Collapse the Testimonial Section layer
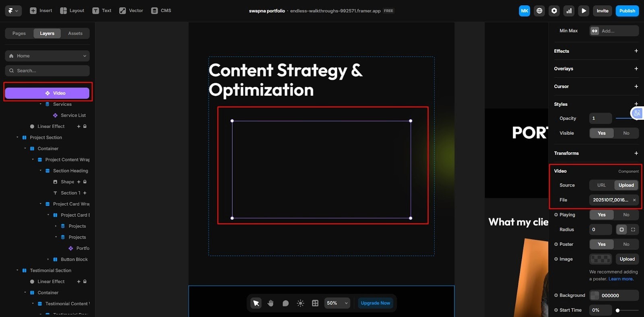The width and height of the screenshot is (644, 317). click(17, 270)
